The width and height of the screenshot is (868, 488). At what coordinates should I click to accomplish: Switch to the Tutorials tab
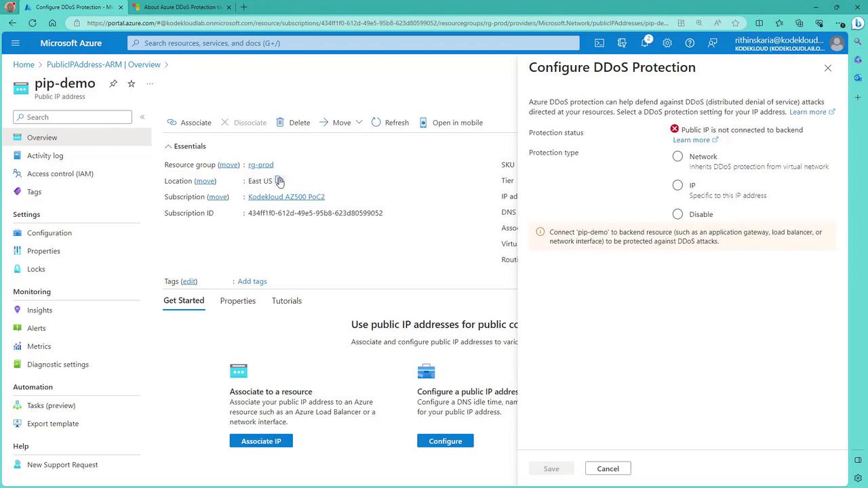(287, 301)
